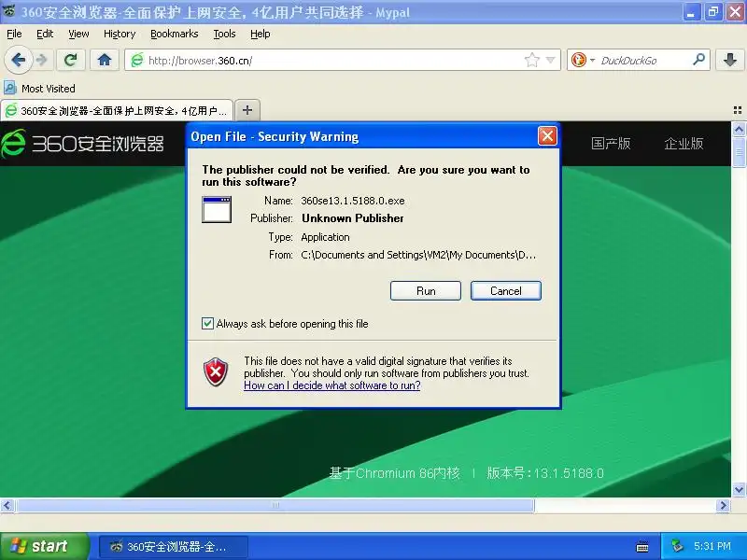Click Run to launch the file
The image size is (747, 560).
tap(426, 291)
